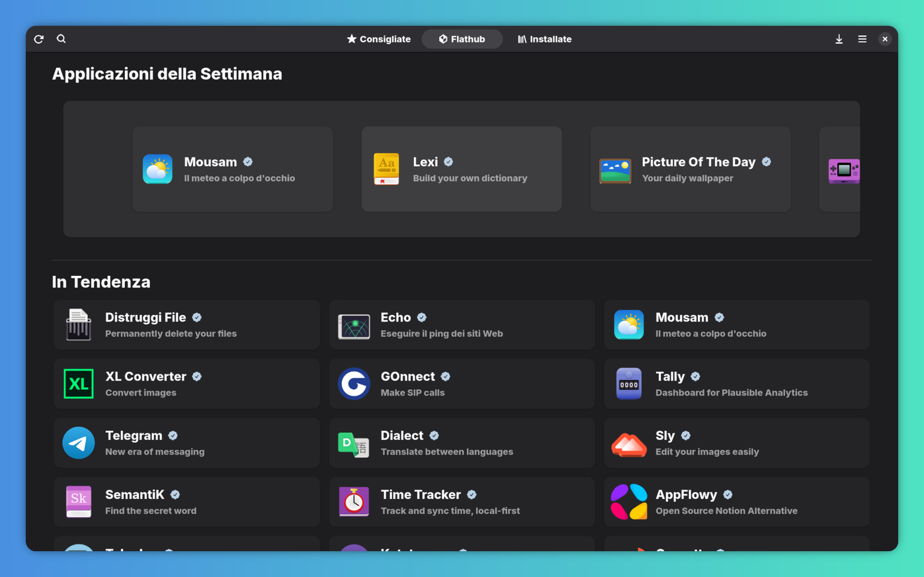Click 'Track and sync time, local-first'

click(450, 510)
